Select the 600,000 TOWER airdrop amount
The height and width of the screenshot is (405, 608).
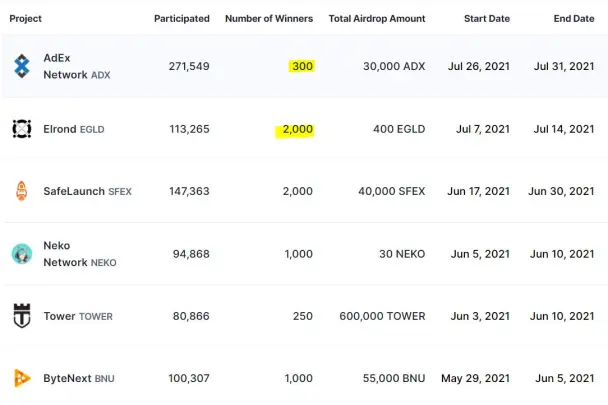click(382, 316)
